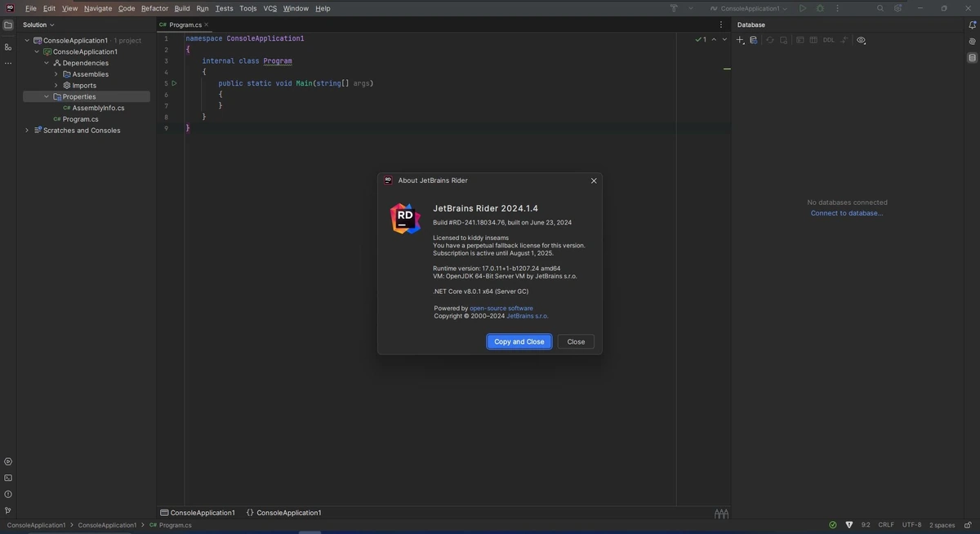Click the UTF-8 encoding in status bar
This screenshot has width=980, height=534.
pyautogui.click(x=911, y=525)
